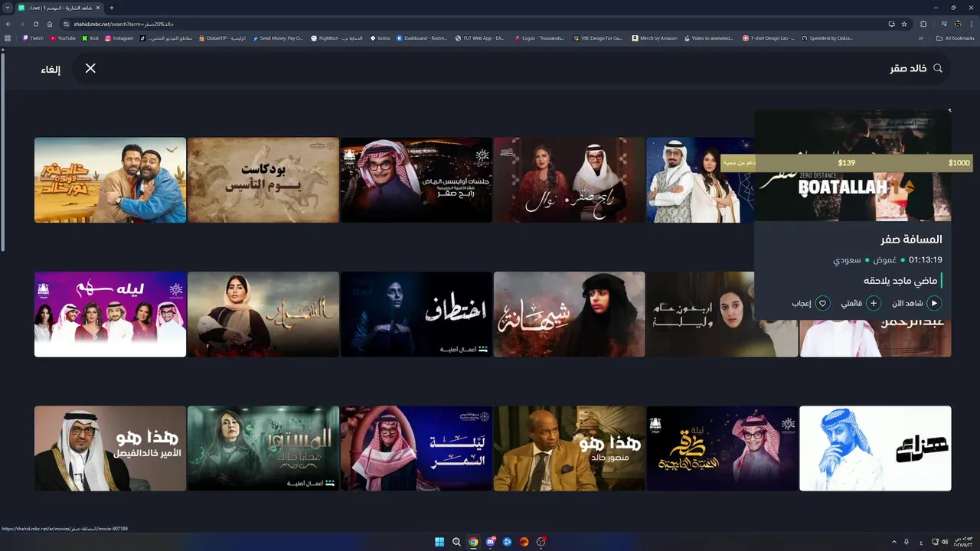Image resolution: width=980 pixels, height=551 pixels.
Task: Clear the search with the X icon
Action: point(90,68)
